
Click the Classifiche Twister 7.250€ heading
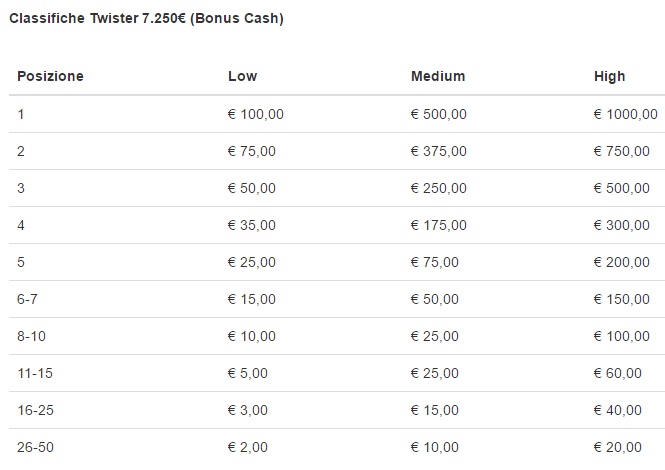(x=146, y=19)
